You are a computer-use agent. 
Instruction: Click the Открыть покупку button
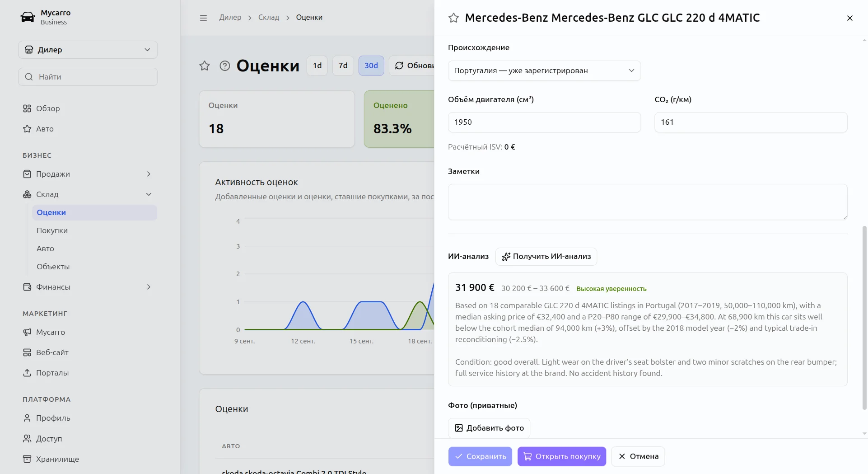point(562,456)
